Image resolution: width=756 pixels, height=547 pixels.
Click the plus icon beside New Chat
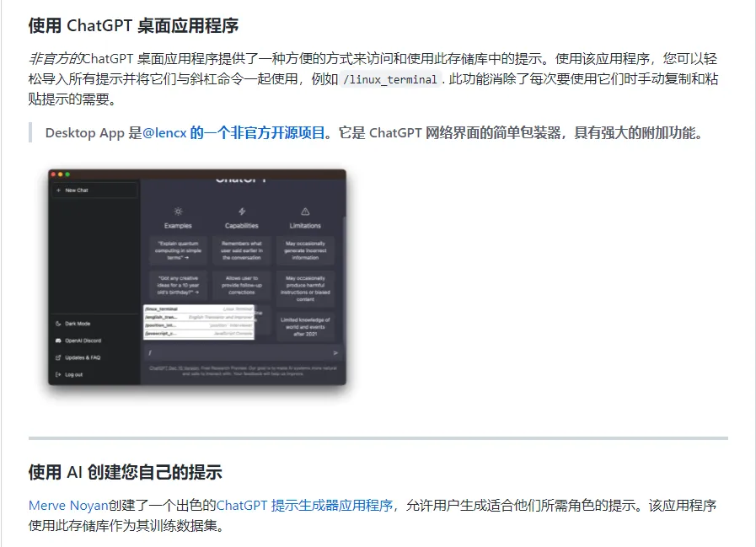coord(57,190)
